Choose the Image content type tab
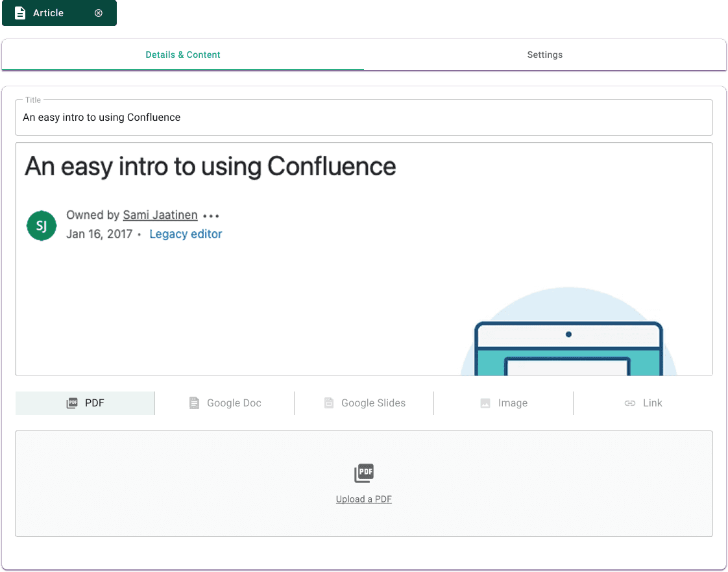 pyautogui.click(x=504, y=403)
